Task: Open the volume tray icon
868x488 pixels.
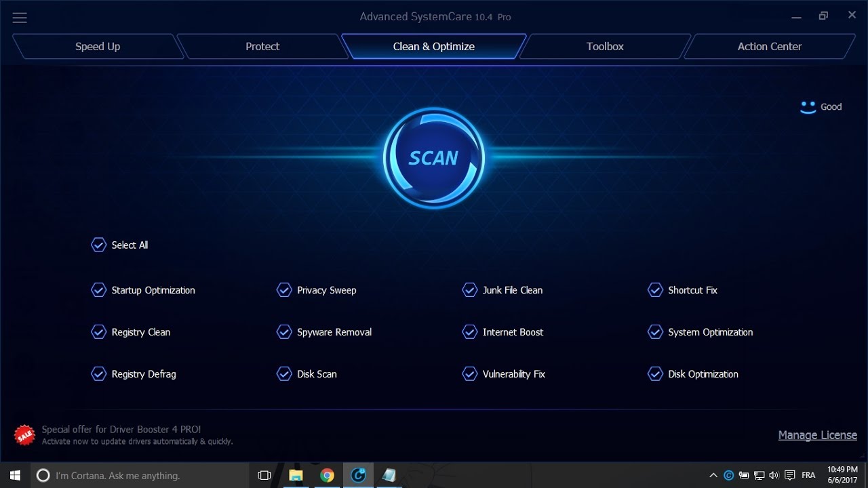Action: (x=774, y=476)
